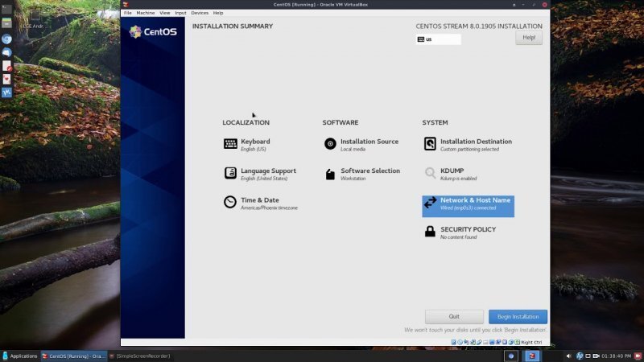Launch Chromium browser from the dock
The height and width of the screenshot is (362, 644).
point(6,39)
